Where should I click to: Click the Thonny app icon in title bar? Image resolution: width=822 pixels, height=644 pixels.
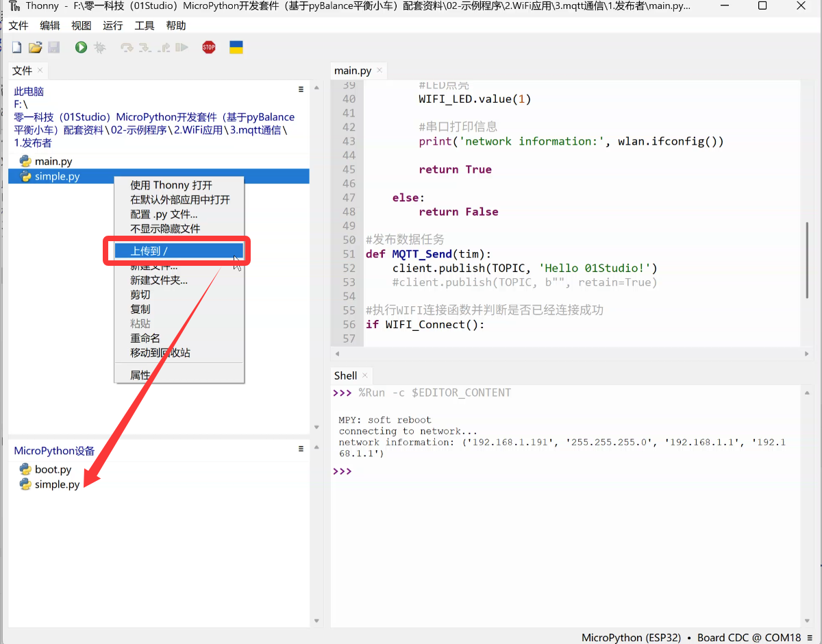pyautogui.click(x=14, y=6)
